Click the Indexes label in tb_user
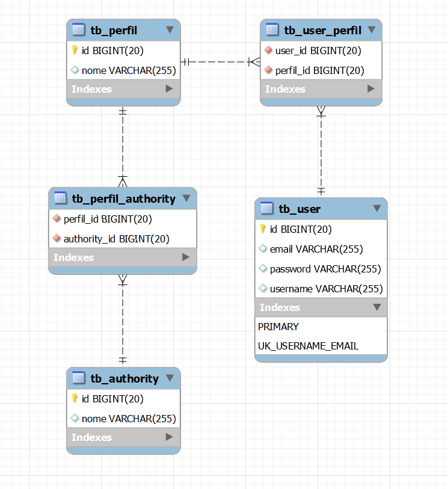Screen dimensions: 448x489 [280, 307]
